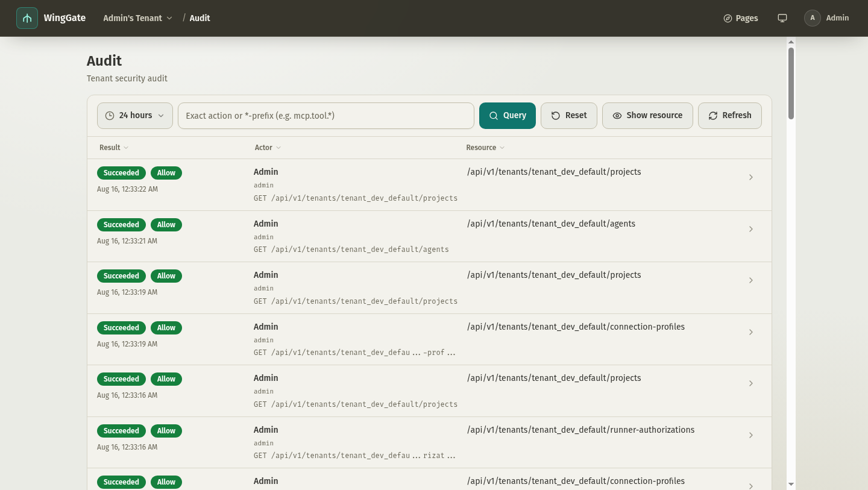
Task: Expand the 12:33:21 AM agents entry chevron
Action: 751,229
